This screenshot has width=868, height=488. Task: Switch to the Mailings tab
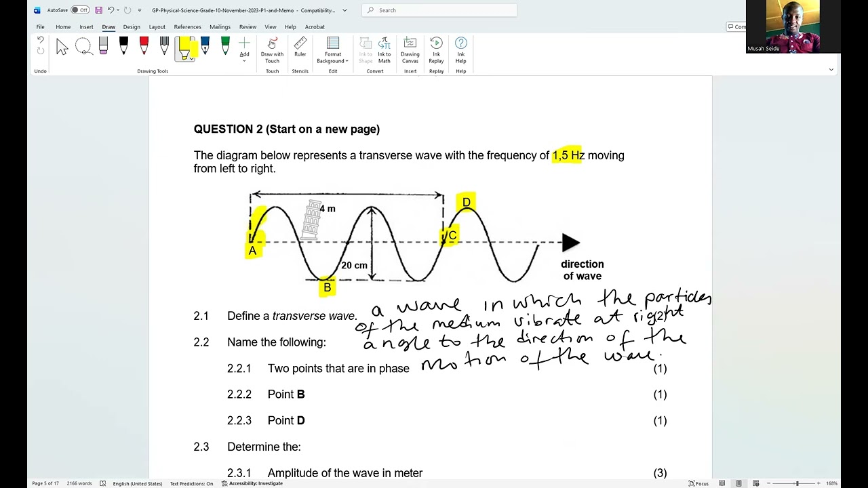220,27
